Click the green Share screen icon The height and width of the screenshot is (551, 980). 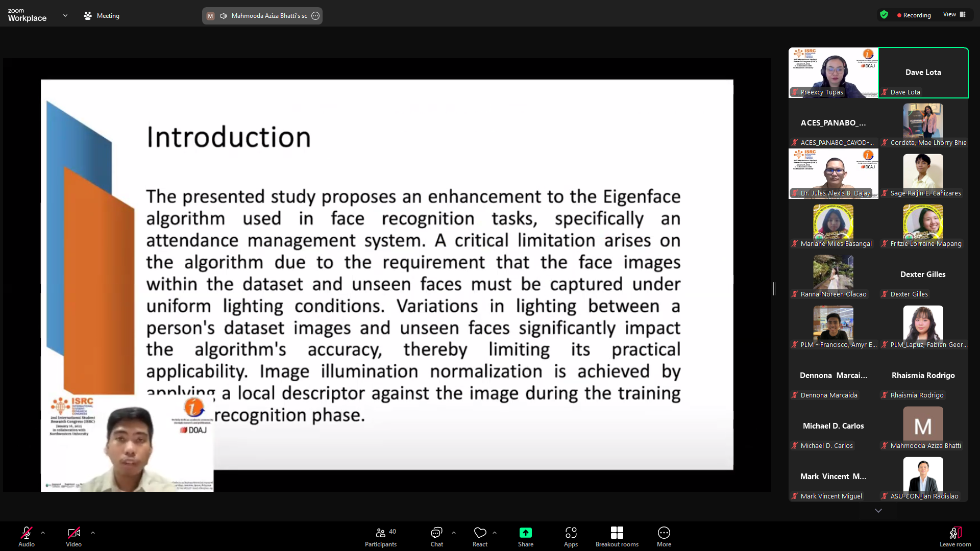(525, 533)
